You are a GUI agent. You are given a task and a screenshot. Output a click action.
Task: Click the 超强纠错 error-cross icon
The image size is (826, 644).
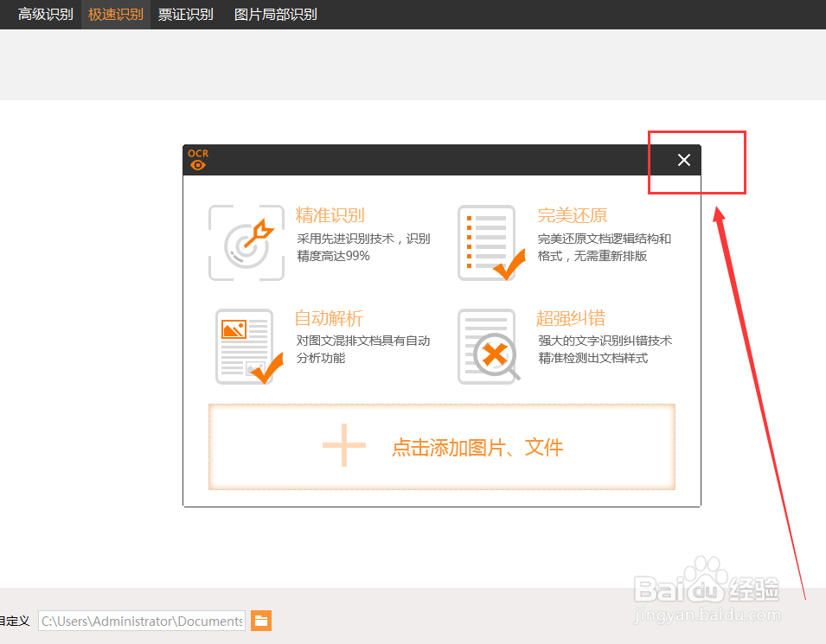pyautogui.click(x=490, y=346)
